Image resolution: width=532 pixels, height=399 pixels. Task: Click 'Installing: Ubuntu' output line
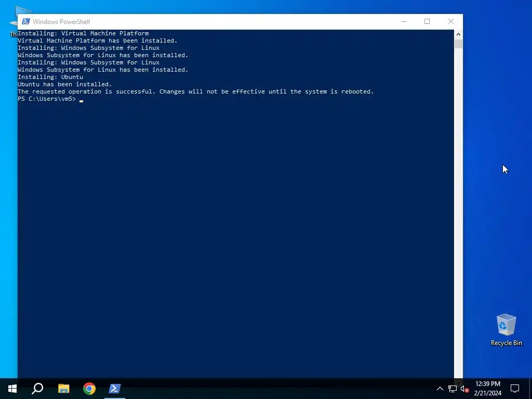point(50,77)
